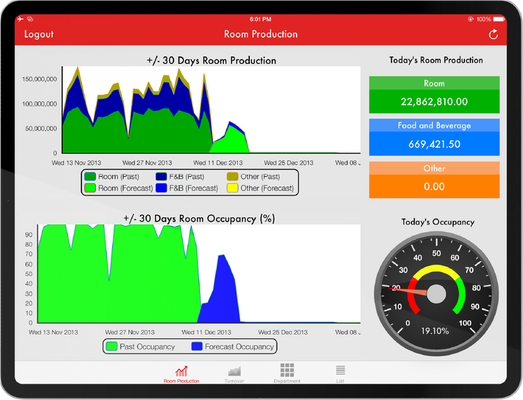Click the Other (Forecast) yellow swatch
This screenshot has height=400, width=523.
pos(232,188)
